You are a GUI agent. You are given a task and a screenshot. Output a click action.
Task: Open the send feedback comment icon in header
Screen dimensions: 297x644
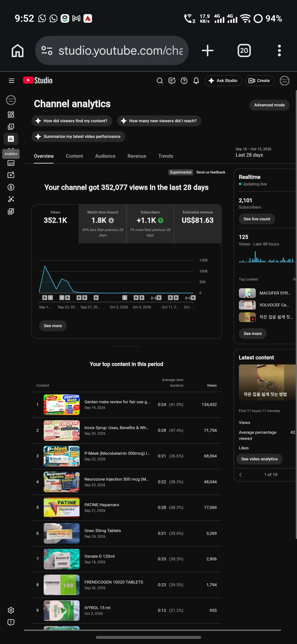[172, 80]
